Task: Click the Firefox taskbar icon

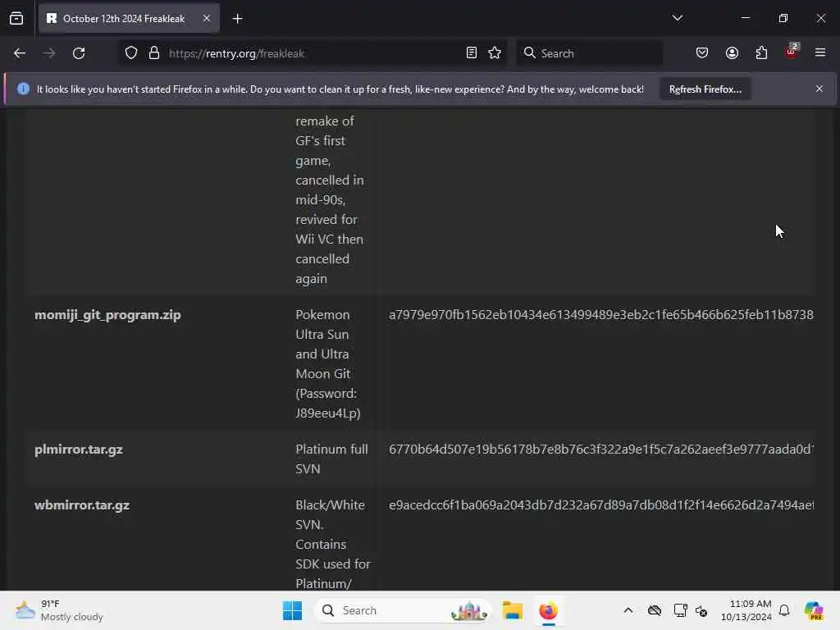Action: pos(548,610)
